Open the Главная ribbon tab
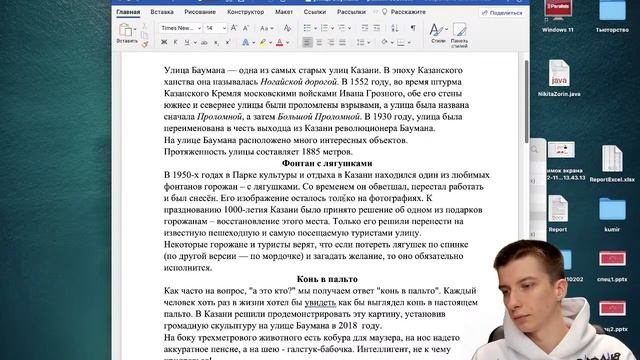The height and width of the screenshot is (360, 640). [128, 12]
